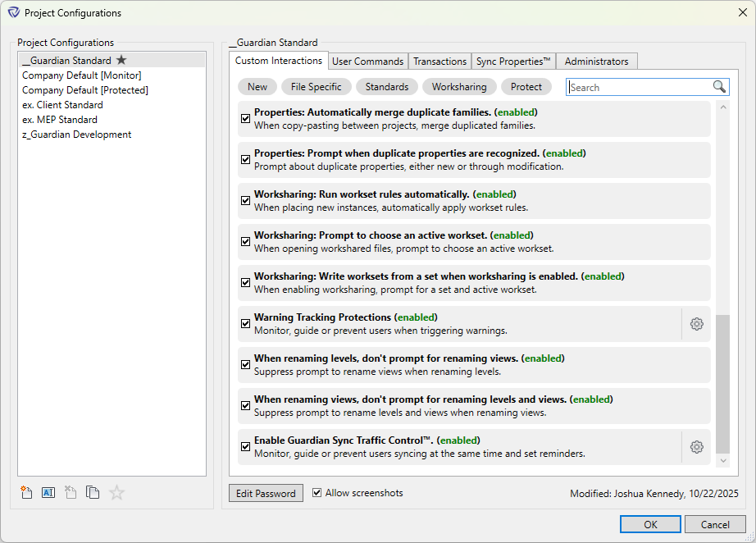Filter by File Specific category
The width and height of the screenshot is (756, 543).
[317, 87]
